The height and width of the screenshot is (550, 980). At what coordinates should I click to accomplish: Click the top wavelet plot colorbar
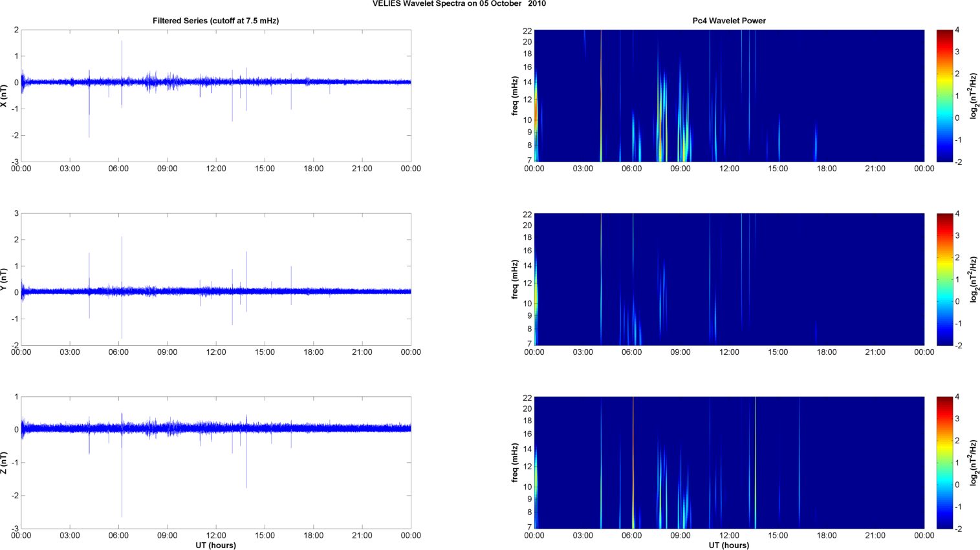pyautogui.click(x=944, y=96)
